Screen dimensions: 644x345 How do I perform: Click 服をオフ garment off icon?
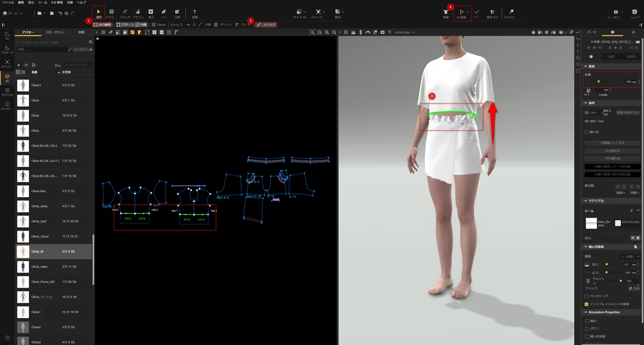[492, 13]
